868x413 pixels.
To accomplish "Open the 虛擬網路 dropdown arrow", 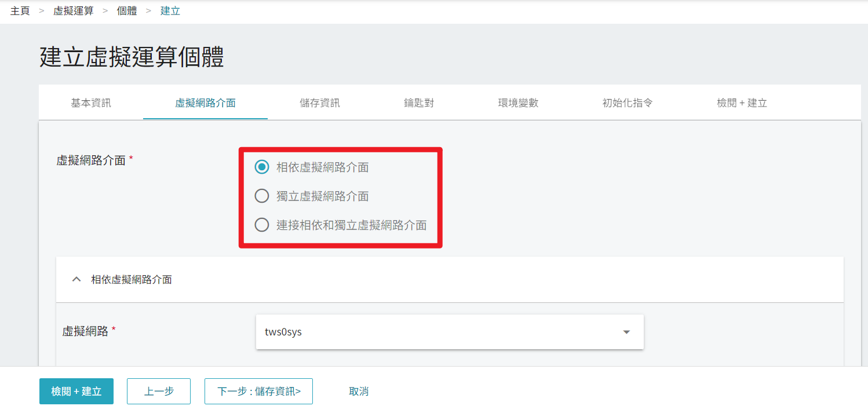I will [626, 332].
